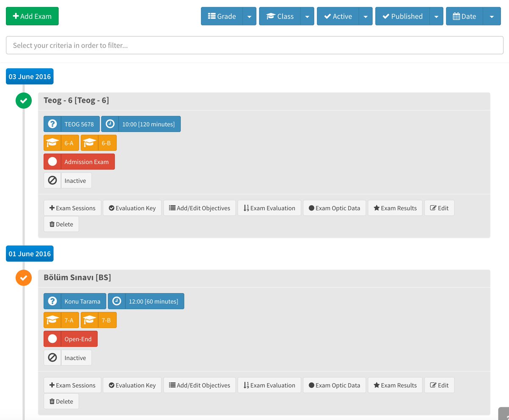This screenshot has height=420, width=509.
Task: Click graduation cap icon of class 7-B
Action: [89, 320]
